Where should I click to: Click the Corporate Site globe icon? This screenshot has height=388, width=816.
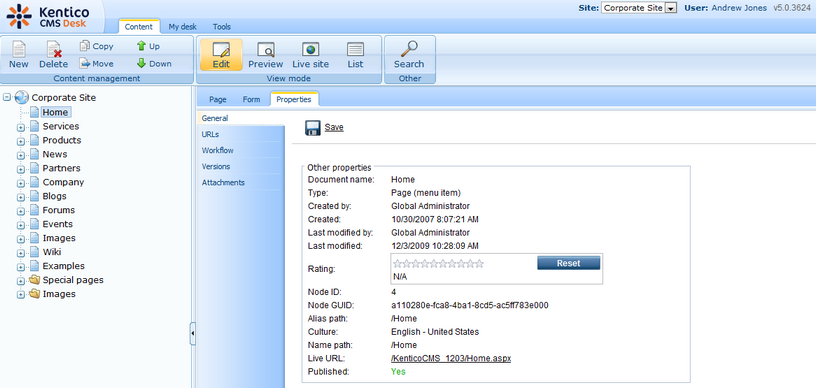(22, 97)
